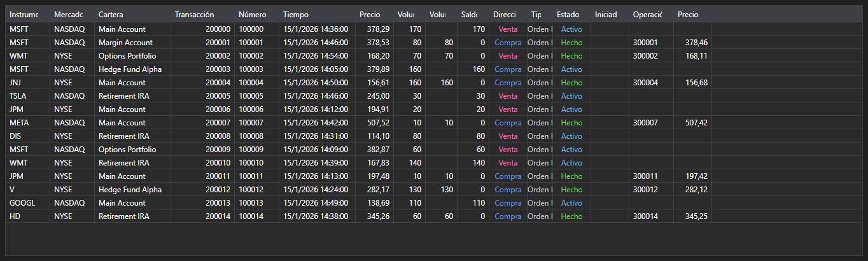Click number cell 100002
Screen dimensions: 868x261
pos(256,56)
